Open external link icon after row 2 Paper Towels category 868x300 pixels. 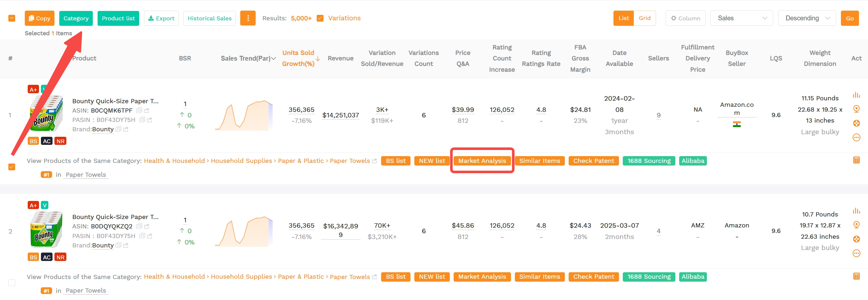click(374, 277)
